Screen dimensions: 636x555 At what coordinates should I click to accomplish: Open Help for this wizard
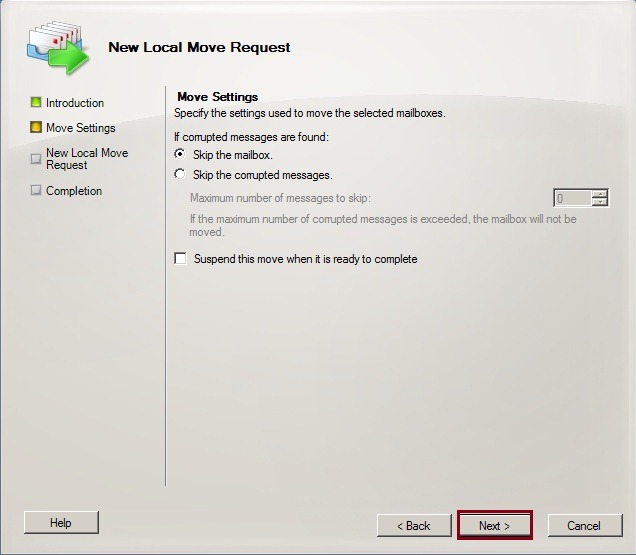tap(61, 522)
